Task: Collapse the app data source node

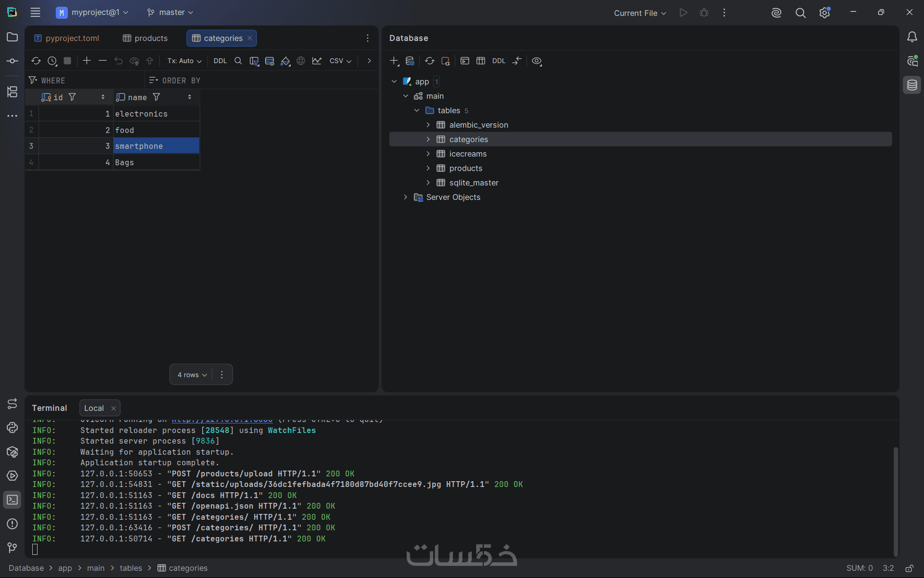Action: point(394,81)
